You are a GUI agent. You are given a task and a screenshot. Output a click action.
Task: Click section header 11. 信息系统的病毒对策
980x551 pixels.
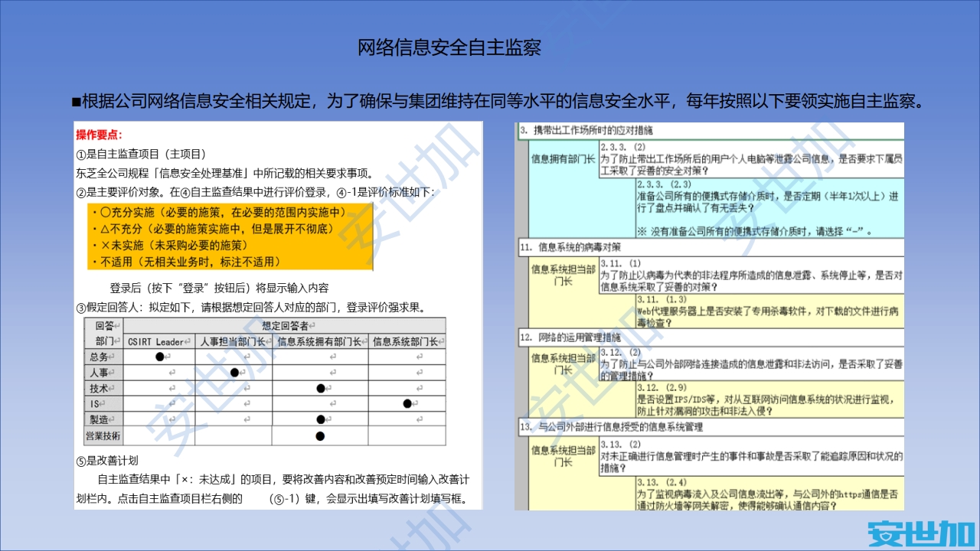[x=570, y=247]
